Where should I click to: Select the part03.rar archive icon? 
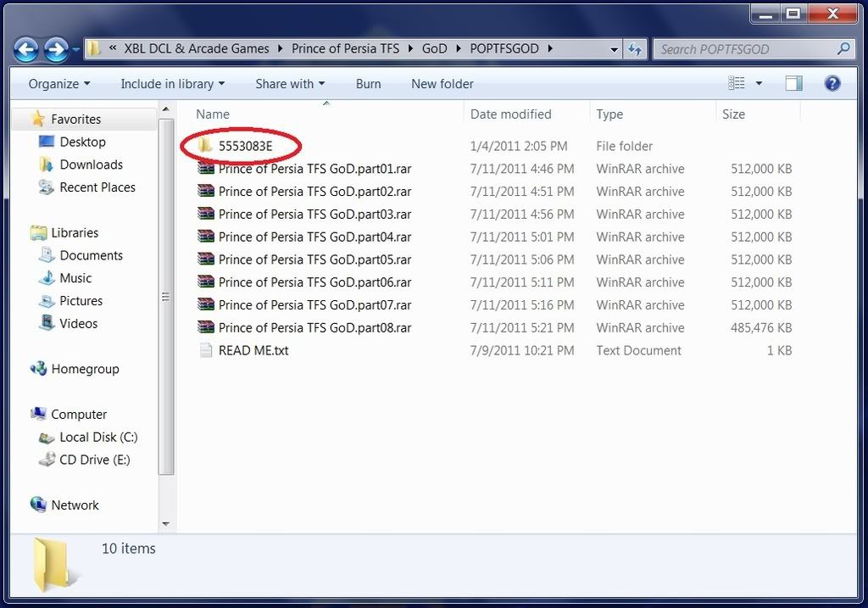pos(205,214)
